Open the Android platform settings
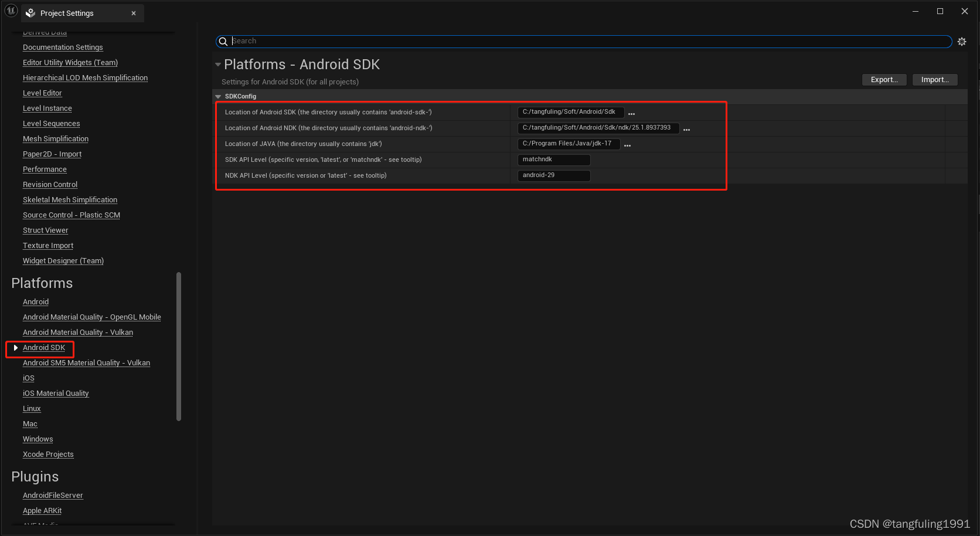 point(36,302)
